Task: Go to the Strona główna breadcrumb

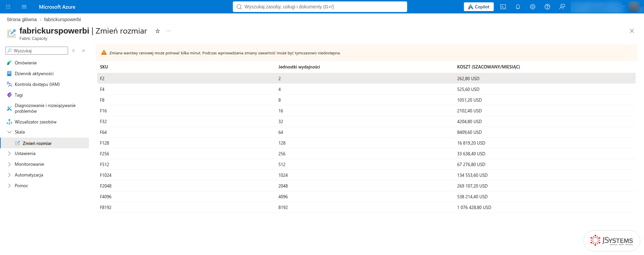Action: tap(21, 19)
